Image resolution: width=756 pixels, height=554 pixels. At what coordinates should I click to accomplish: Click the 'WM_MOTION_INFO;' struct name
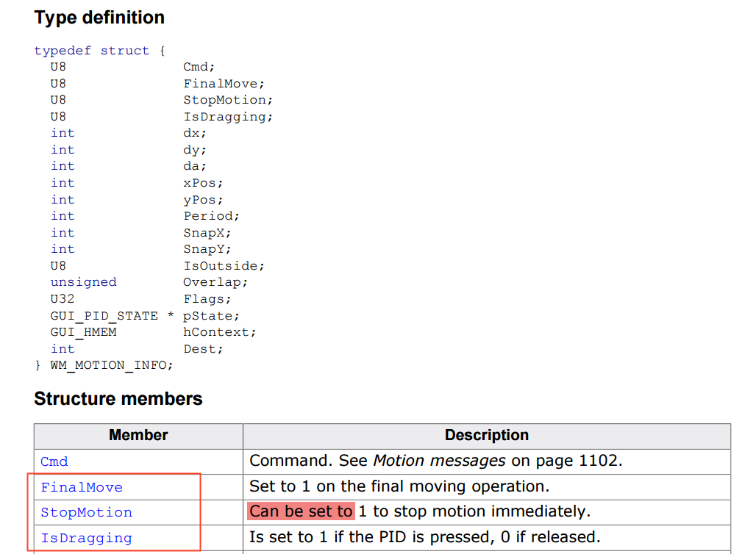(112, 366)
